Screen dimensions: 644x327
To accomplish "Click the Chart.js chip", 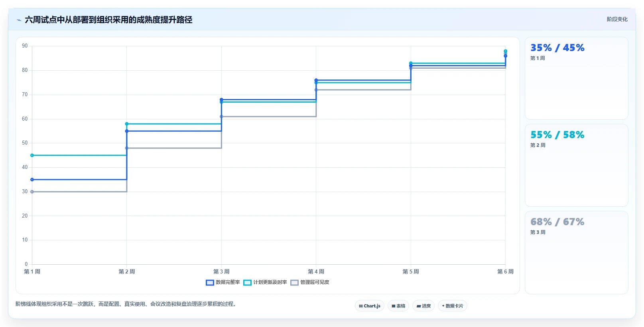I will click(x=370, y=306).
